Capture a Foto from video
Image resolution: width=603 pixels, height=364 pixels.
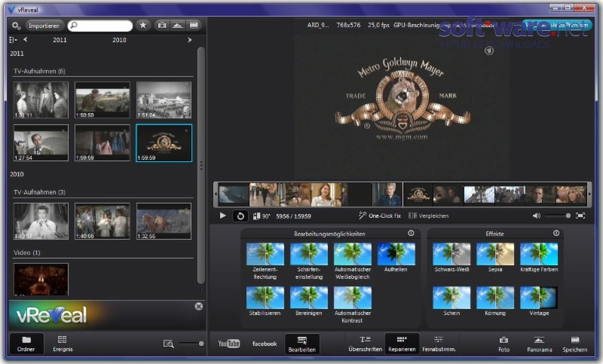point(504,344)
